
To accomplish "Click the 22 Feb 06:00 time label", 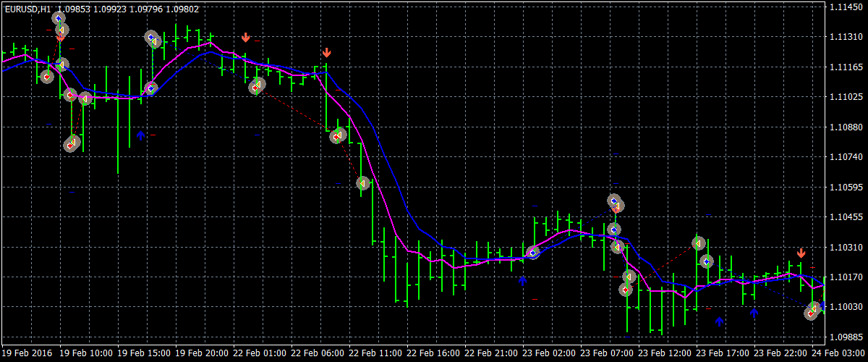I will click(318, 353).
